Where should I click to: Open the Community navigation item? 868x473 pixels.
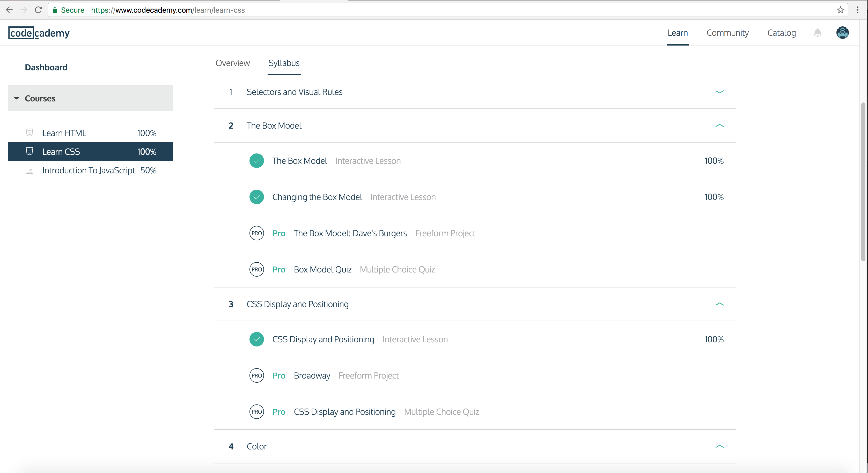[x=727, y=33]
